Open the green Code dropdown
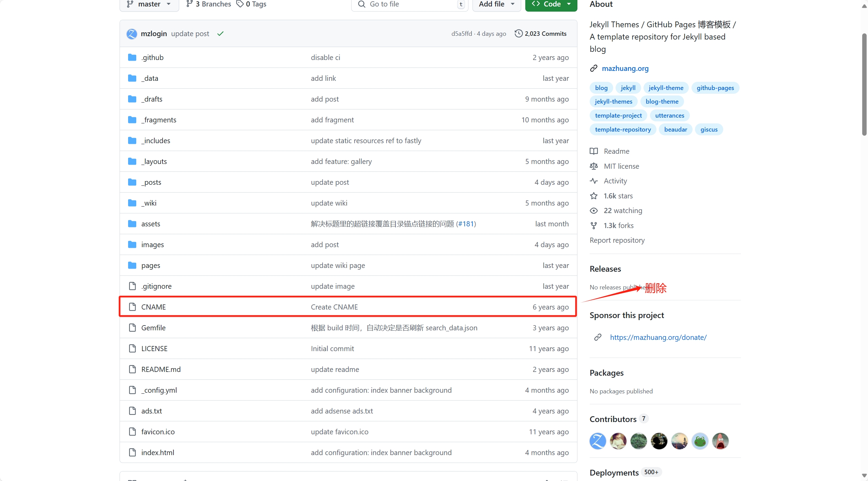This screenshot has height=481, width=868. (x=551, y=4)
